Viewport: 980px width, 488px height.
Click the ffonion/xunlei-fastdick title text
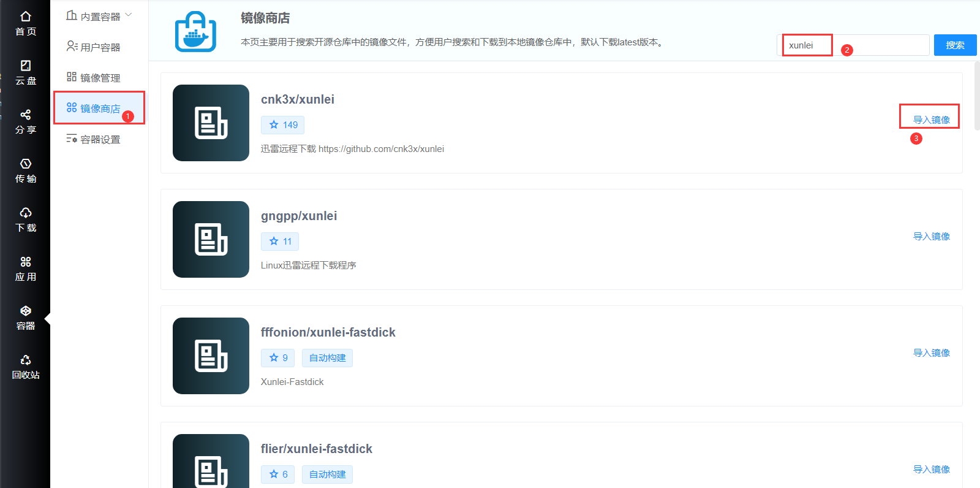(328, 332)
